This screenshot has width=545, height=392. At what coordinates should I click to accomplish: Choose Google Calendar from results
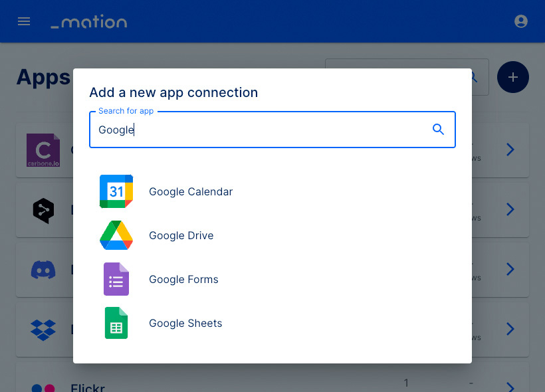tap(191, 191)
